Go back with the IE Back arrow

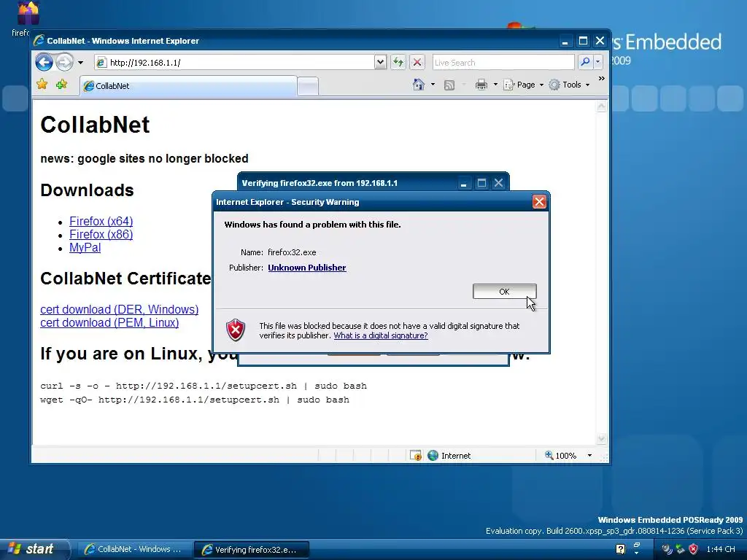pyautogui.click(x=44, y=62)
